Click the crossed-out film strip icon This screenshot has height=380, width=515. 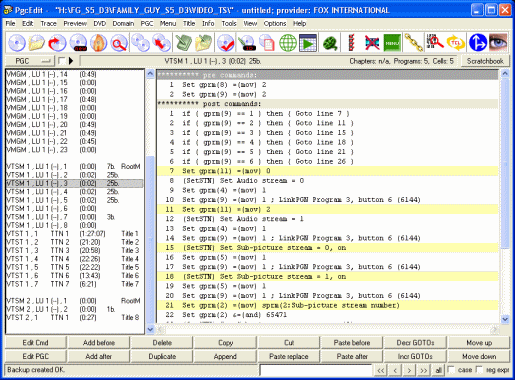(372, 43)
